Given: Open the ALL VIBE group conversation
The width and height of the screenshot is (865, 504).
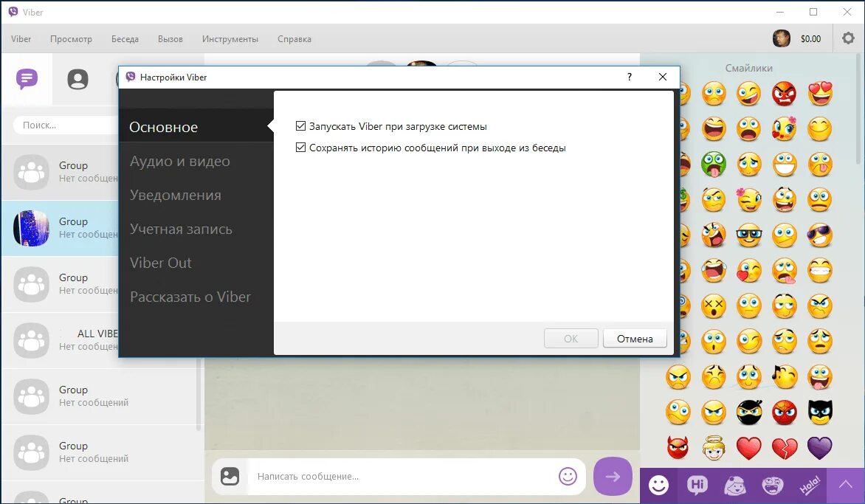Looking at the screenshot, I should click(x=60, y=340).
